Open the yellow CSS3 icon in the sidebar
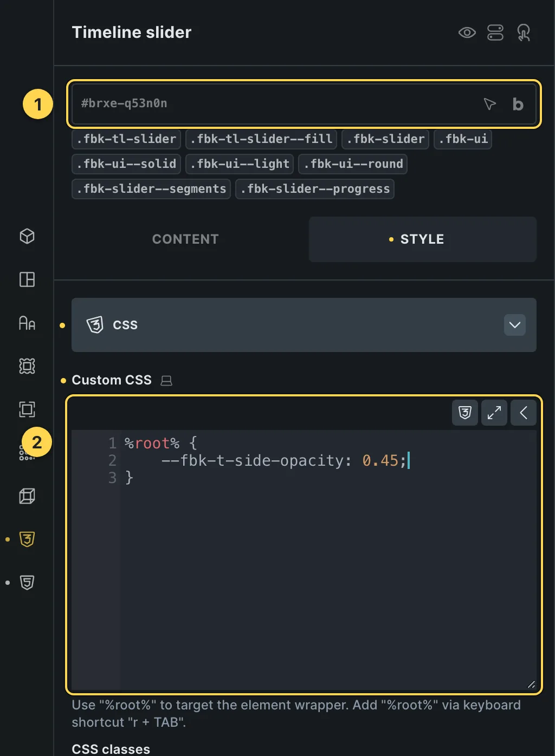This screenshot has height=756, width=555. (27, 539)
